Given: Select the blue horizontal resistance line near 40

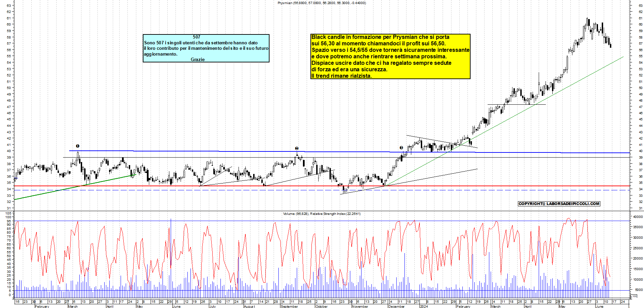Looking at the screenshot, I should [349, 151].
